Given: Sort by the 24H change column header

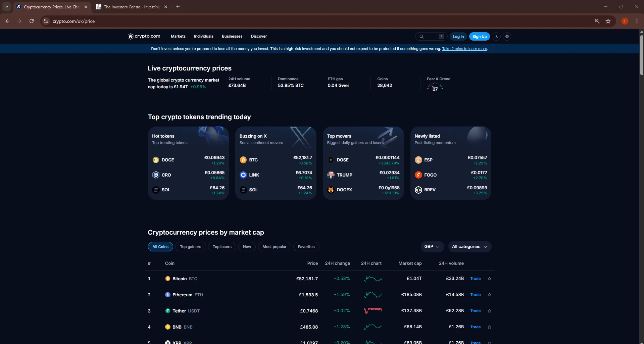Looking at the screenshot, I should click(x=337, y=263).
